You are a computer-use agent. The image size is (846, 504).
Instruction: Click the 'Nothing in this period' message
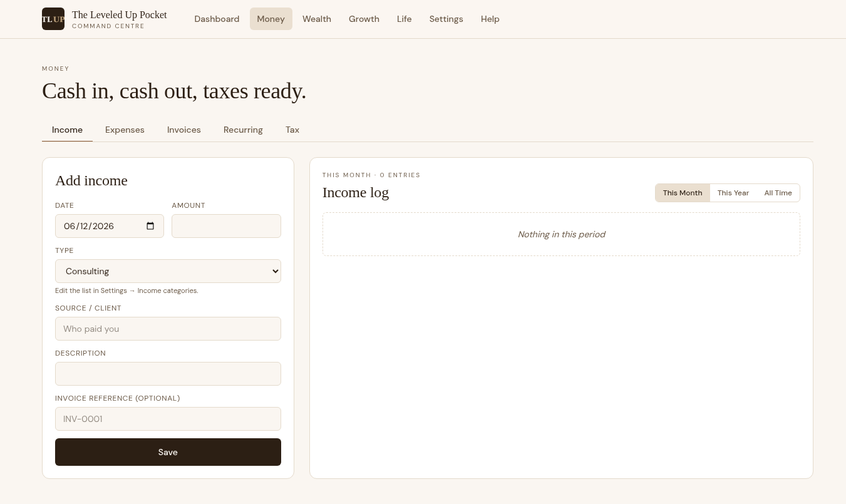click(x=561, y=234)
